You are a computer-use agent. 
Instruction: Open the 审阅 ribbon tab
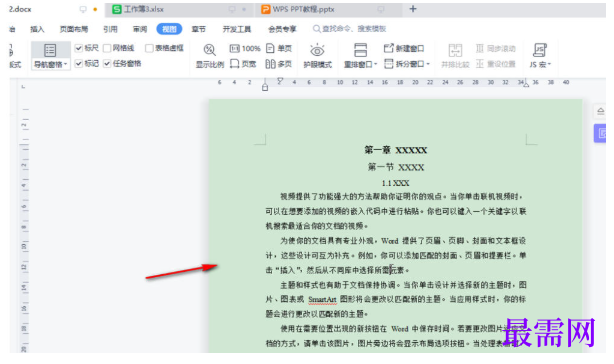click(140, 29)
